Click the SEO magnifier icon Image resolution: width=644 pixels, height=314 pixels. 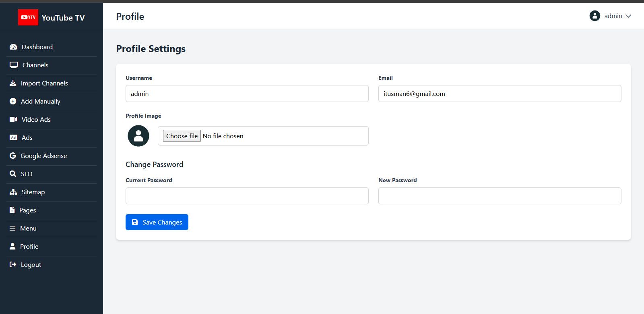point(13,174)
